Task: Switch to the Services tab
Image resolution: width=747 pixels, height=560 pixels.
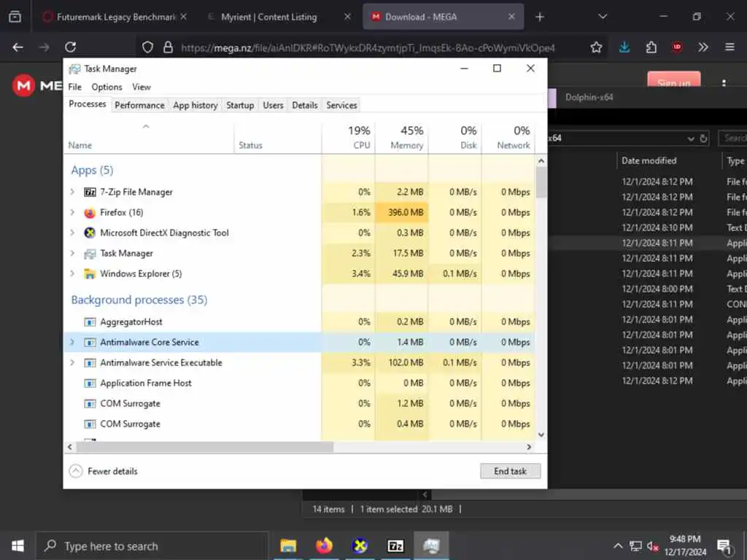Action: click(x=341, y=105)
